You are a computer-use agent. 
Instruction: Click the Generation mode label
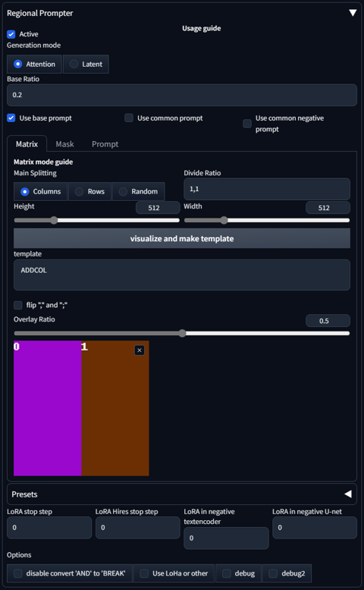(x=34, y=46)
